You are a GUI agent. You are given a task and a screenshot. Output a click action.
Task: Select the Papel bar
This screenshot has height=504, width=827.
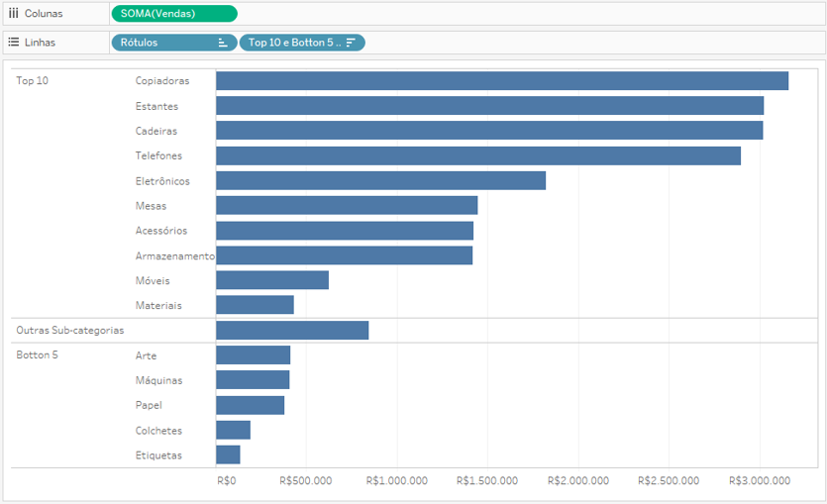point(250,405)
